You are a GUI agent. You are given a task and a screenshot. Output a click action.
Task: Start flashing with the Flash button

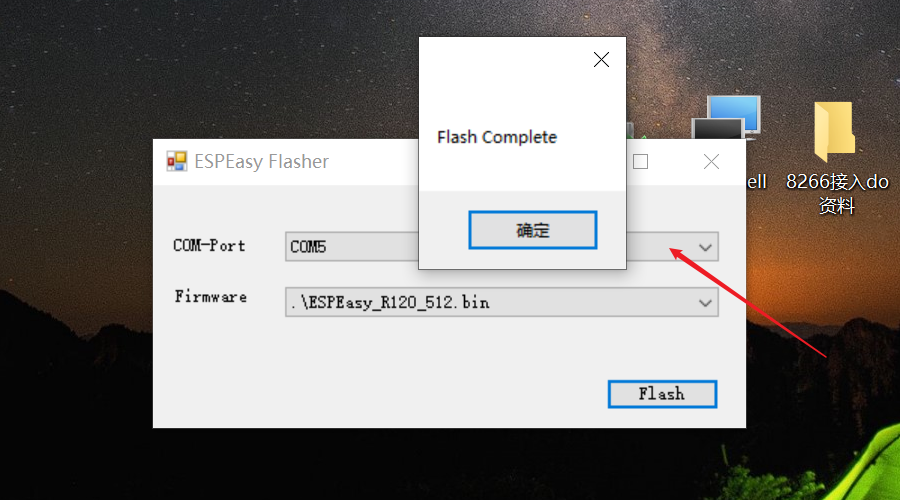pos(662,394)
